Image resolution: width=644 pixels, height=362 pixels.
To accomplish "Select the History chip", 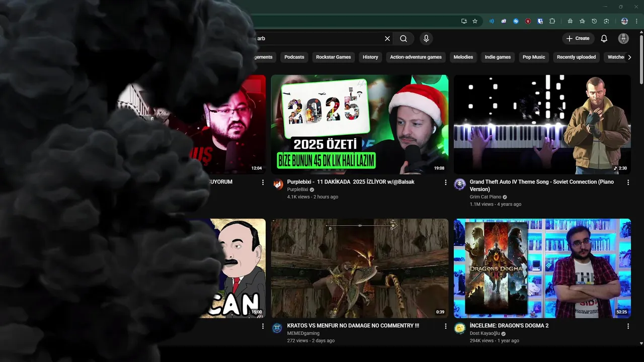I will point(370,57).
